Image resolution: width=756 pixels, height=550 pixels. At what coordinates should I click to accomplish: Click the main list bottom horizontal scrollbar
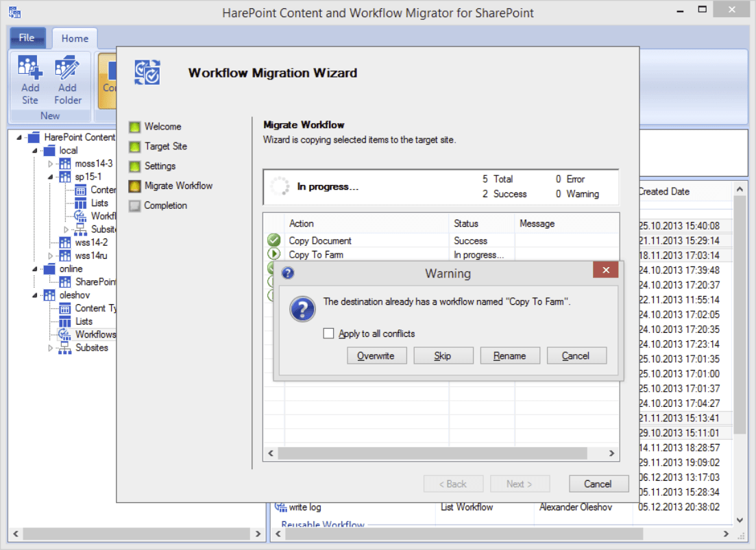coord(463,534)
